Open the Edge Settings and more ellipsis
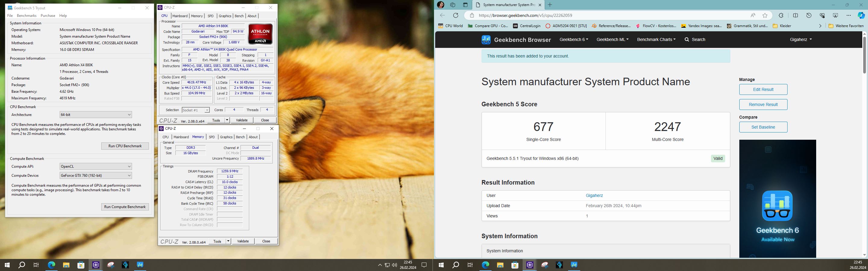 [x=848, y=15]
